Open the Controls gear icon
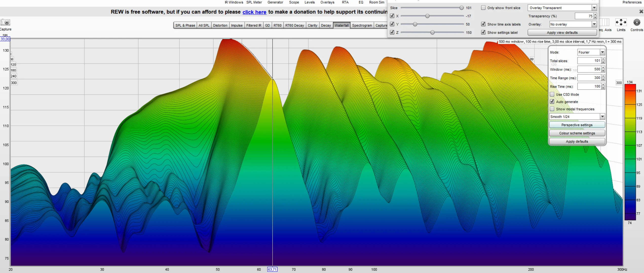The width and height of the screenshot is (644, 273). pyautogui.click(x=637, y=22)
